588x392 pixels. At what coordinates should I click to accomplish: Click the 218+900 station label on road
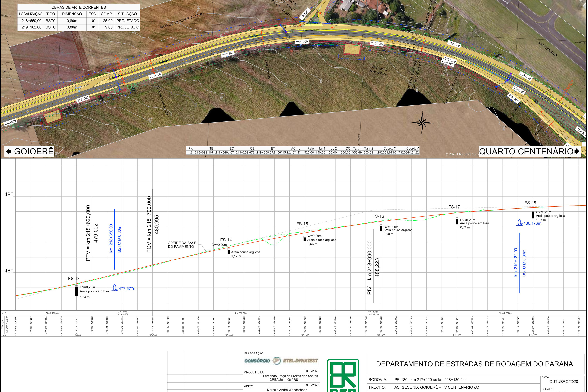coord(302,42)
